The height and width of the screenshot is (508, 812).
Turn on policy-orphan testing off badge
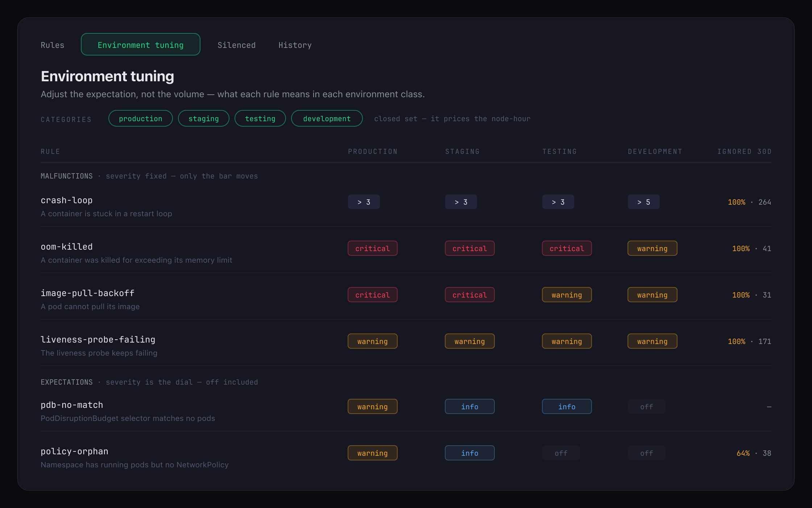click(x=561, y=453)
